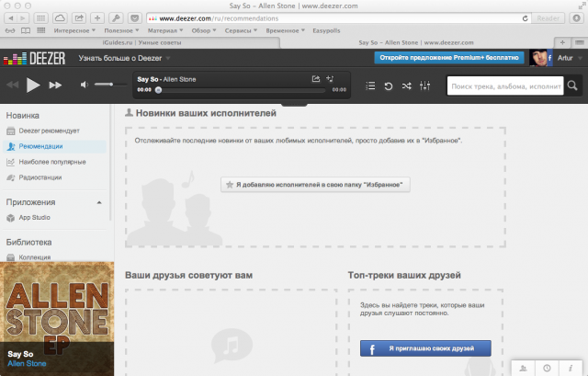The height and width of the screenshot is (376, 588).
Task: Open info icon in bottom bar
Action: (x=571, y=368)
